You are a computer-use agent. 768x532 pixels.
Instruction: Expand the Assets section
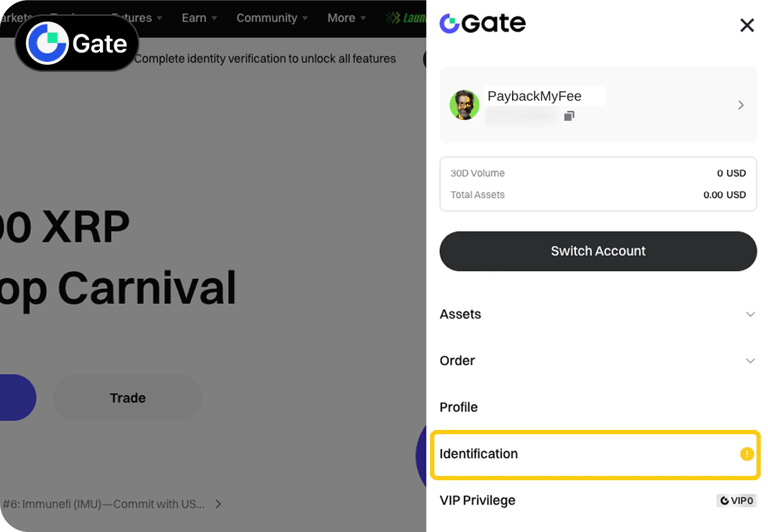pyautogui.click(x=598, y=314)
